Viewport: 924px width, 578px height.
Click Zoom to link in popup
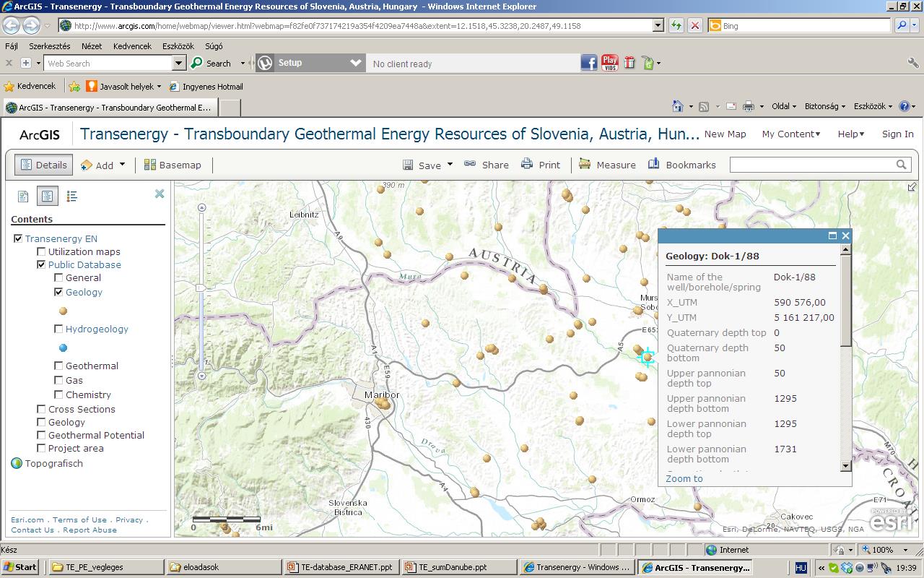pos(684,478)
